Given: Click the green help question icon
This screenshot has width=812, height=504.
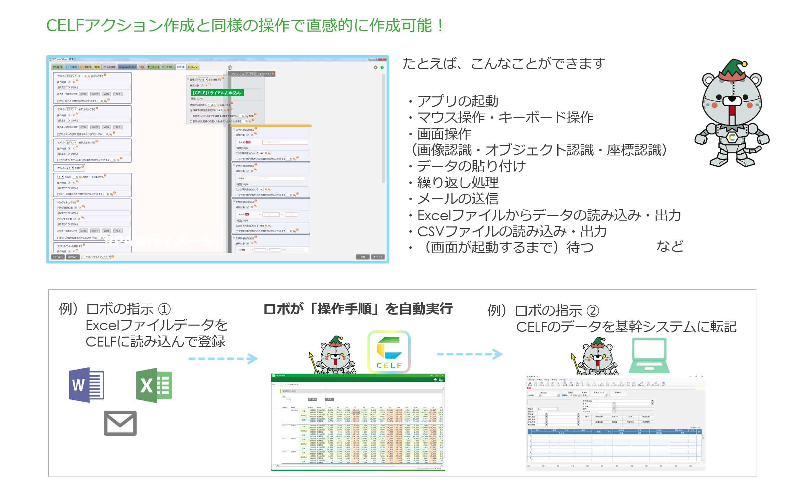Looking at the screenshot, I should [382, 68].
